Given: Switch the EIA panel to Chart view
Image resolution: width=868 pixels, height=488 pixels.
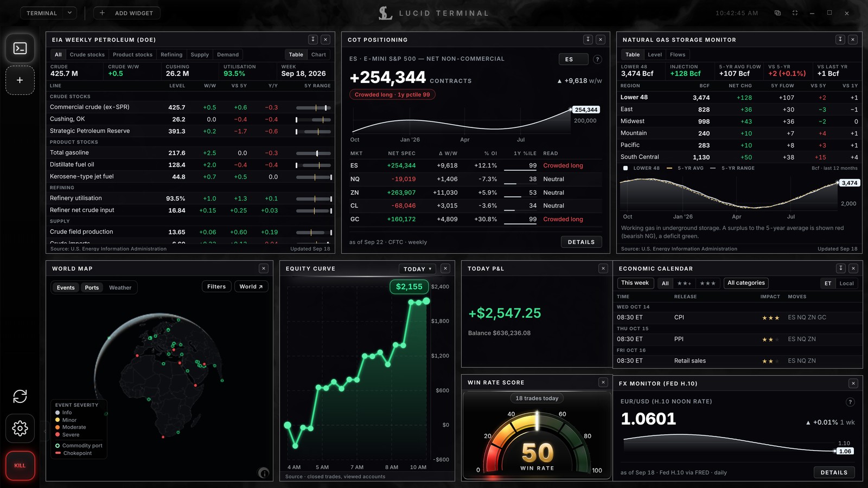Looking at the screenshot, I should (318, 55).
